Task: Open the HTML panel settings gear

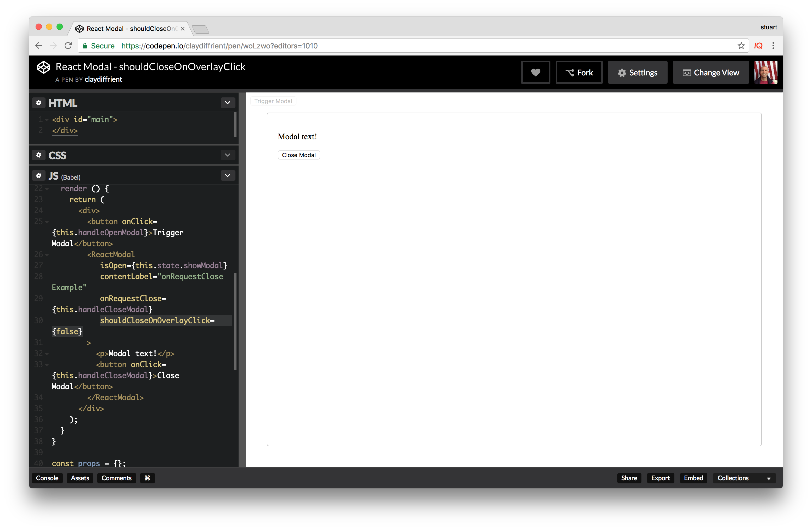Action: point(38,103)
